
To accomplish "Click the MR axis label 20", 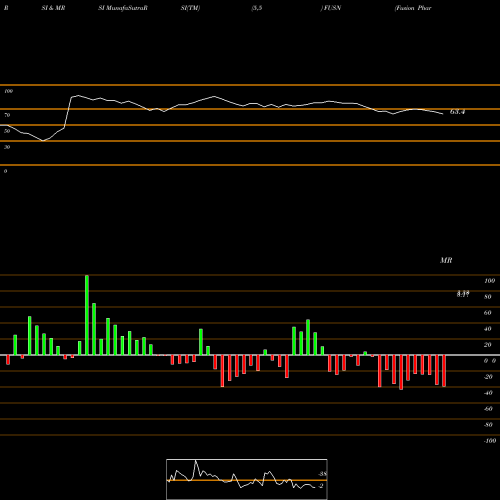I will tap(488, 345).
